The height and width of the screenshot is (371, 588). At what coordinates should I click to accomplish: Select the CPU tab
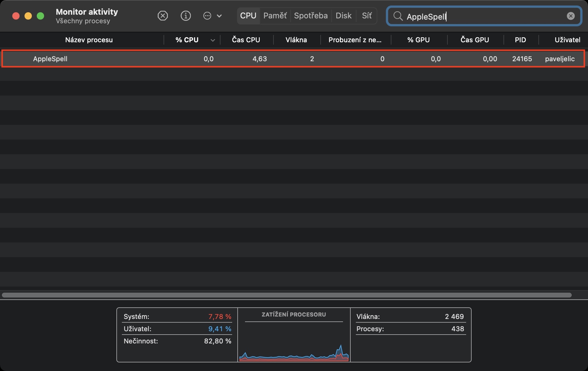[248, 16]
